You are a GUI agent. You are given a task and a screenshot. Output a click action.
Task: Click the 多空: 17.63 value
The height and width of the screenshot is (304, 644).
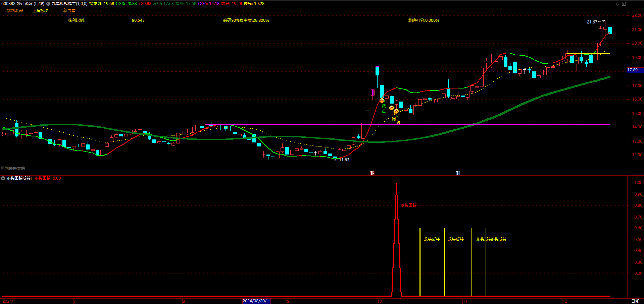coord(163,4)
